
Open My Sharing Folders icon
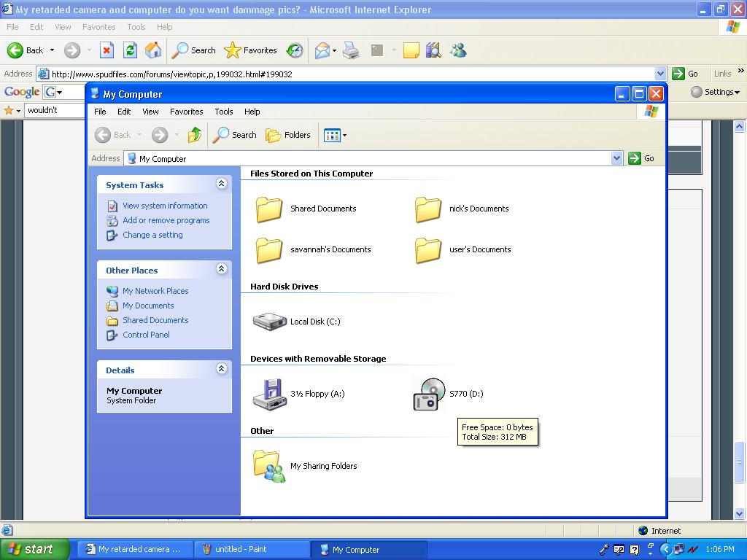click(x=269, y=466)
